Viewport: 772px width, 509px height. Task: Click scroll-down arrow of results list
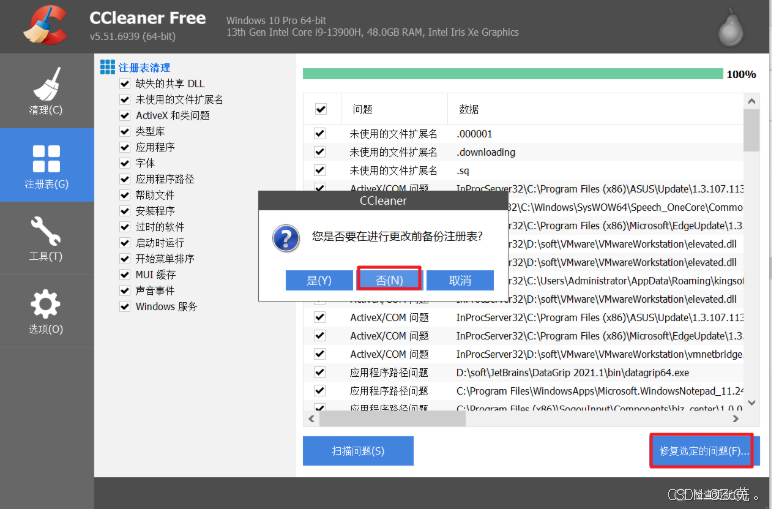tap(751, 403)
